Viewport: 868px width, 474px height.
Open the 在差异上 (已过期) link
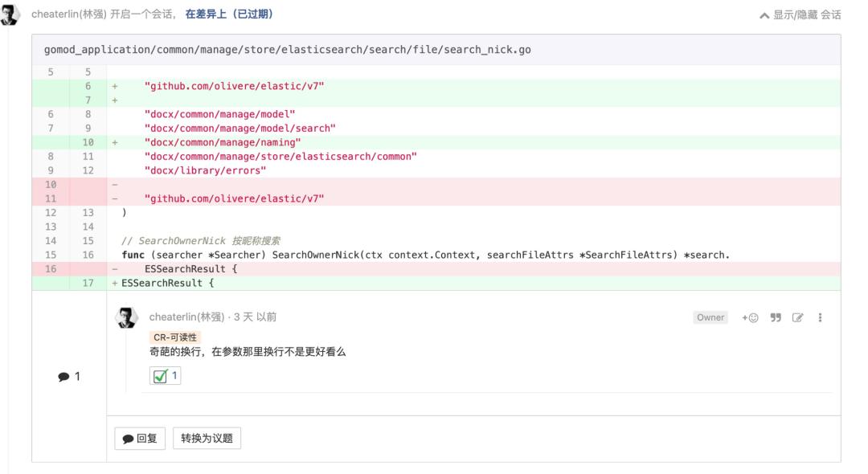click(228, 14)
